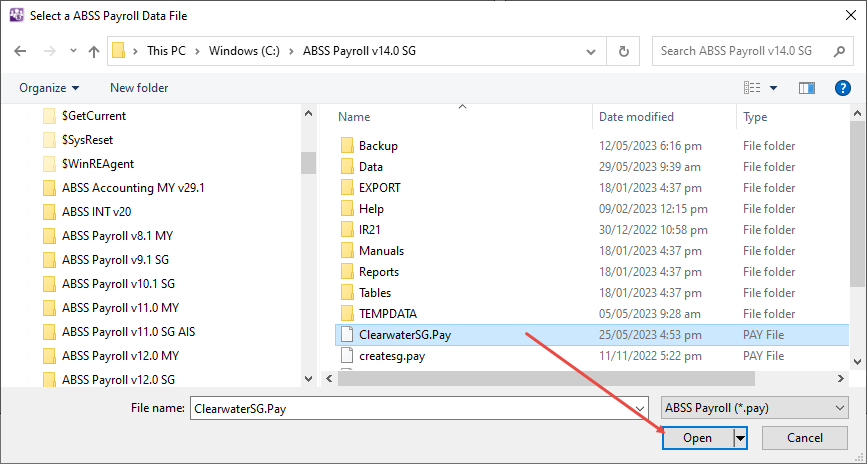Select the Help folder icon

(x=347, y=209)
